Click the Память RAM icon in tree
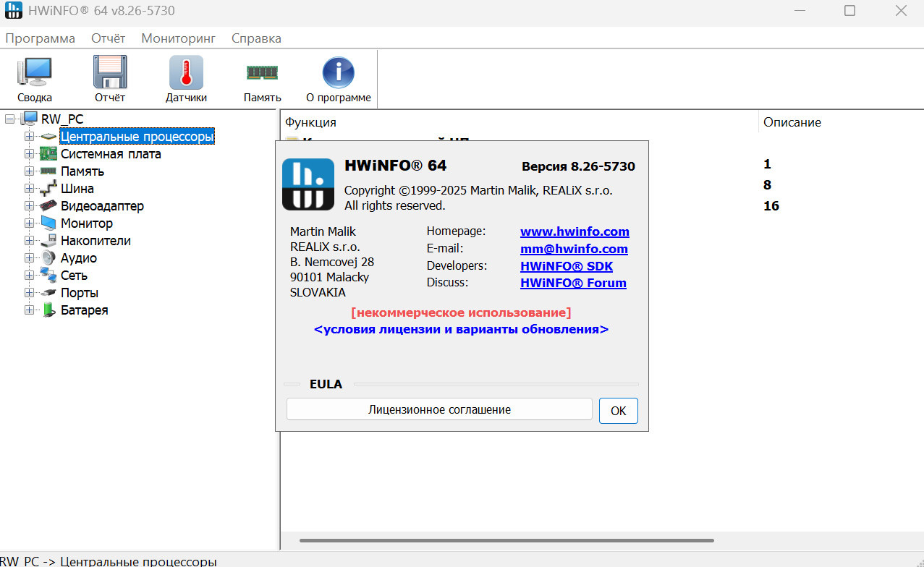924x567 pixels. [48, 171]
